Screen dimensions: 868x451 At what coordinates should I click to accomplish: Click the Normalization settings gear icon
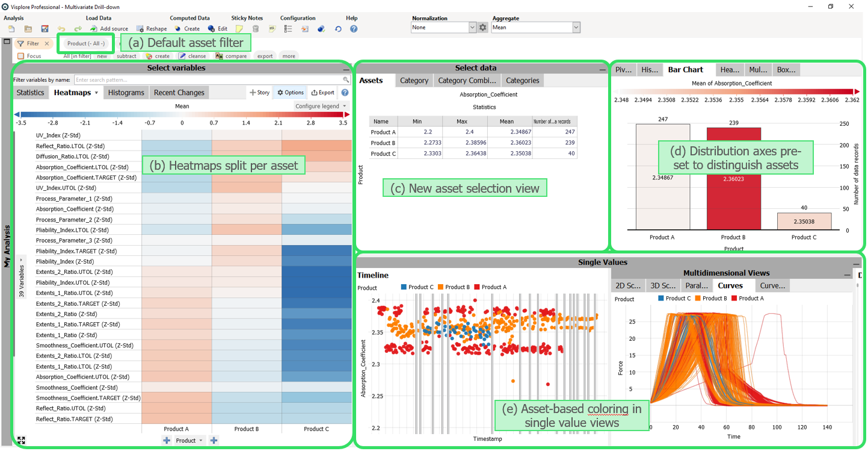(482, 28)
